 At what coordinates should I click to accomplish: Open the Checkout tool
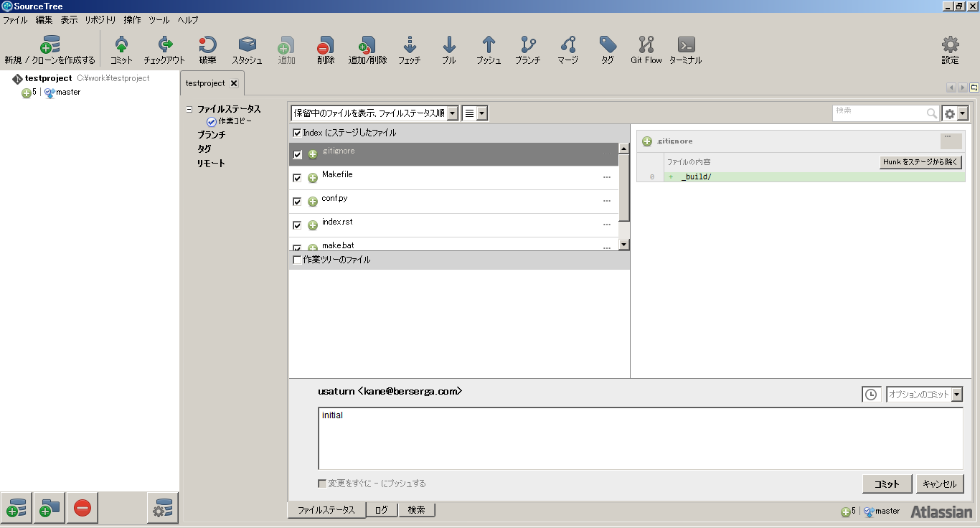164,50
